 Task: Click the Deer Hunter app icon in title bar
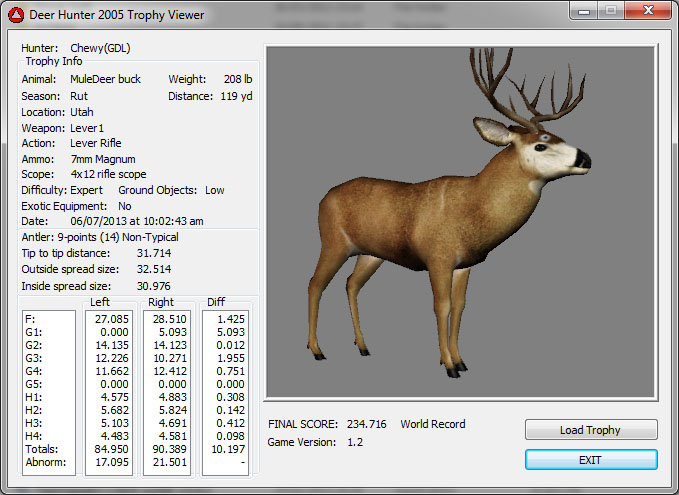click(15, 15)
